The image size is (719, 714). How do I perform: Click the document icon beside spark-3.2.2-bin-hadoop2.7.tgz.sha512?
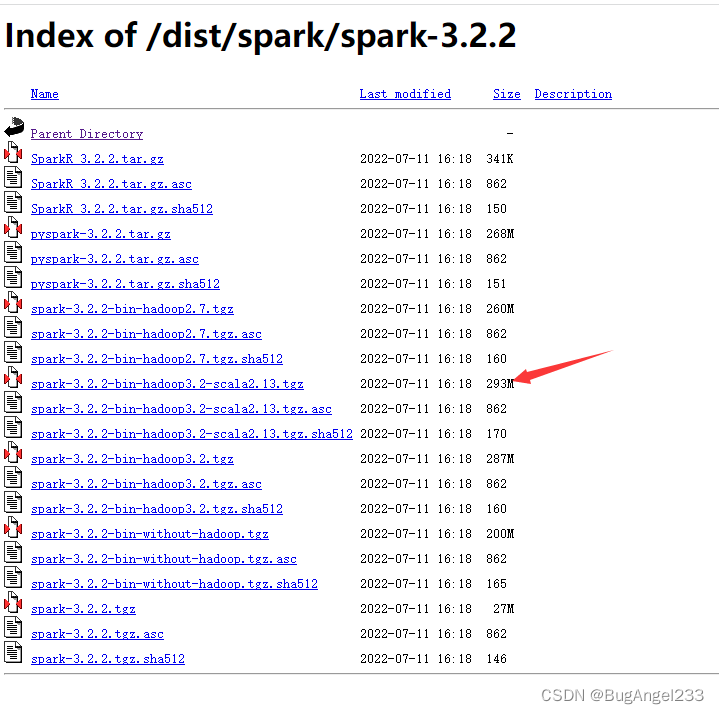(13, 352)
